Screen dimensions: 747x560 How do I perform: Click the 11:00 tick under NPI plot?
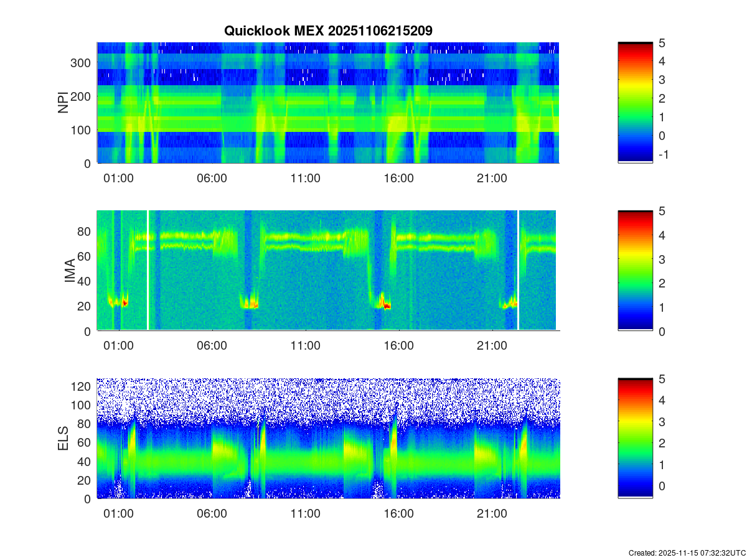point(305,178)
